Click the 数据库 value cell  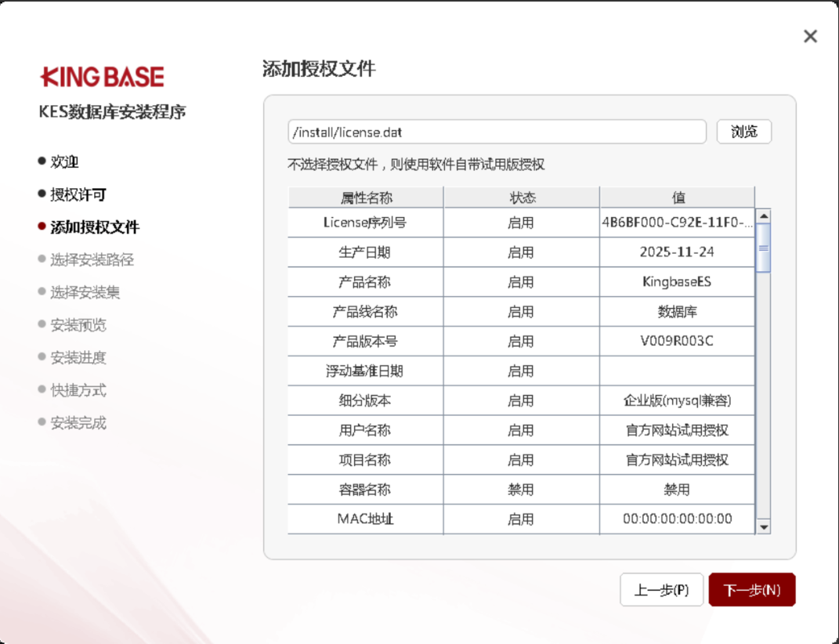677,312
